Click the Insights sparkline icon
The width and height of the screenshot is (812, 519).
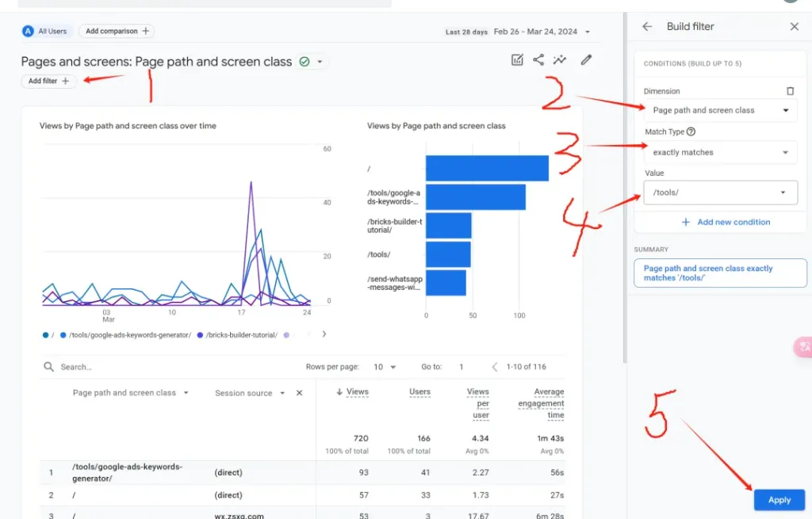(560, 60)
